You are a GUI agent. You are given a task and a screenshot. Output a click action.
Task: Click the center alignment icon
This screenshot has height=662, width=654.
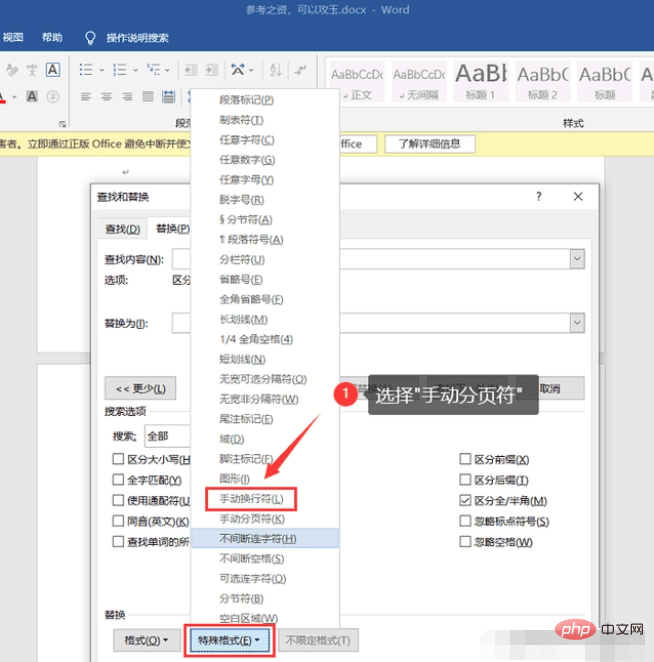[x=105, y=97]
